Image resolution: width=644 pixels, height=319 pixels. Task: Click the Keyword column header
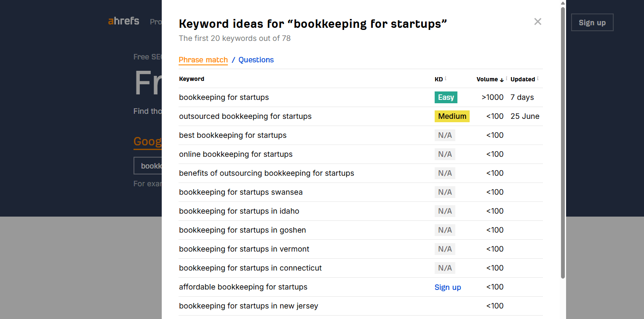(192, 79)
